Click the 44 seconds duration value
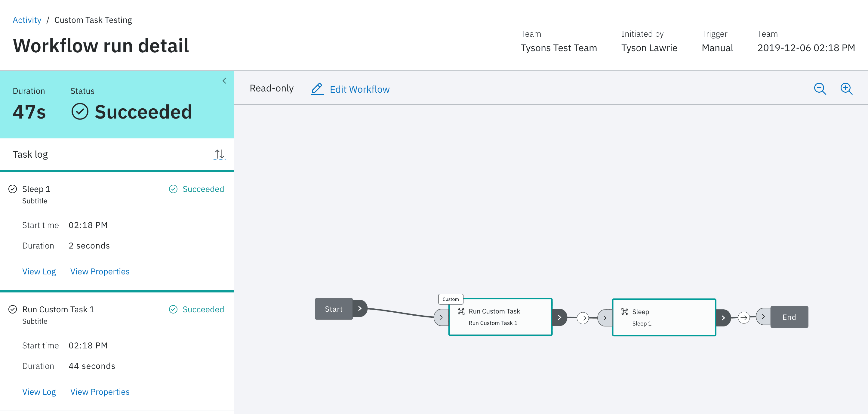The width and height of the screenshot is (868, 414). pos(92,366)
